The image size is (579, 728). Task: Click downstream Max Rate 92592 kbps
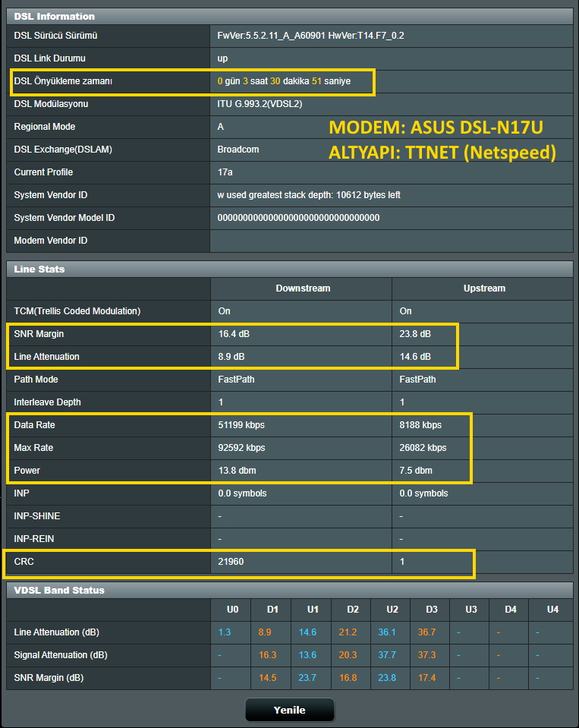242,448
